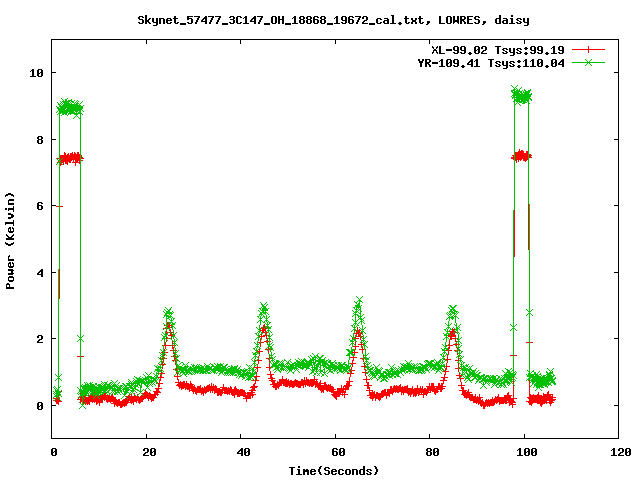The image size is (640, 480).
Task: Click the Time(Seconds) x-axis label
Action: coord(334,471)
